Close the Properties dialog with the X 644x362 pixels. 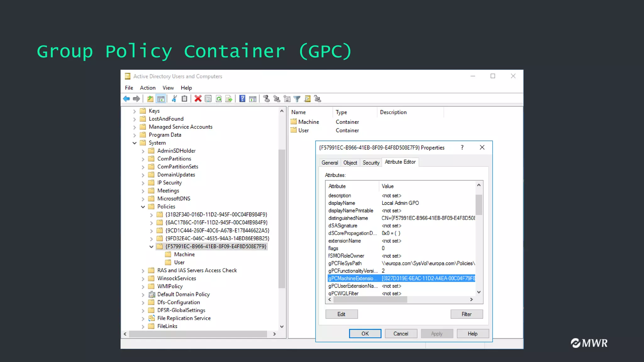point(482,147)
